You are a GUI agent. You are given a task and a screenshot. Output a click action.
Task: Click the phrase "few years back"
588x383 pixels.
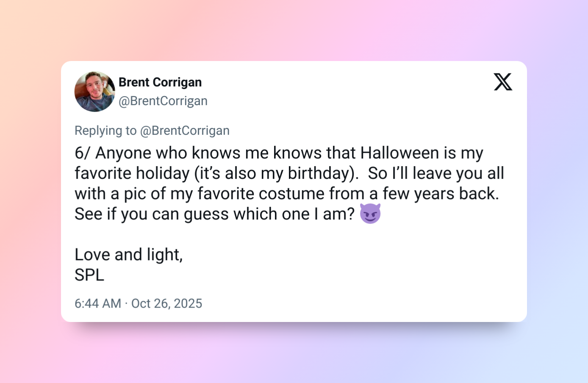441,194
